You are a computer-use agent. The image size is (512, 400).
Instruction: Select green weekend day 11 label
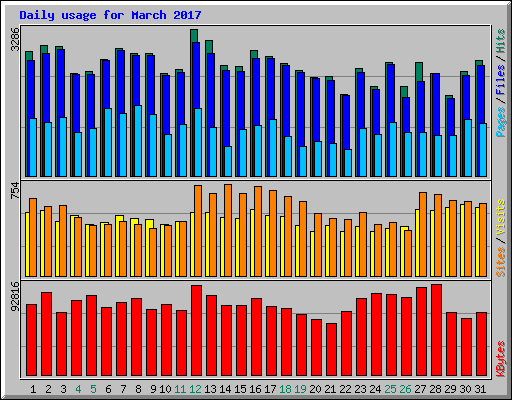pos(180,389)
